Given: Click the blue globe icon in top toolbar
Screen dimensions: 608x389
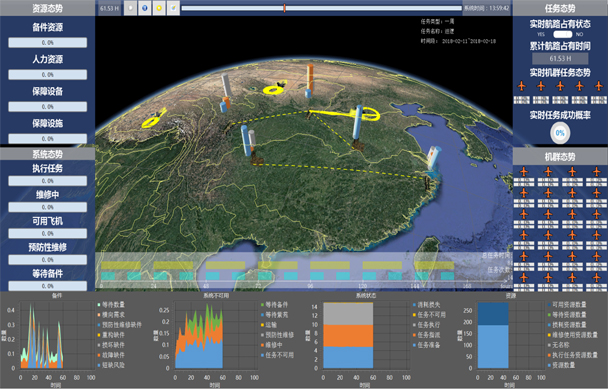Looking at the screenshot, I should pyautogui.click(x=145, y=8).
